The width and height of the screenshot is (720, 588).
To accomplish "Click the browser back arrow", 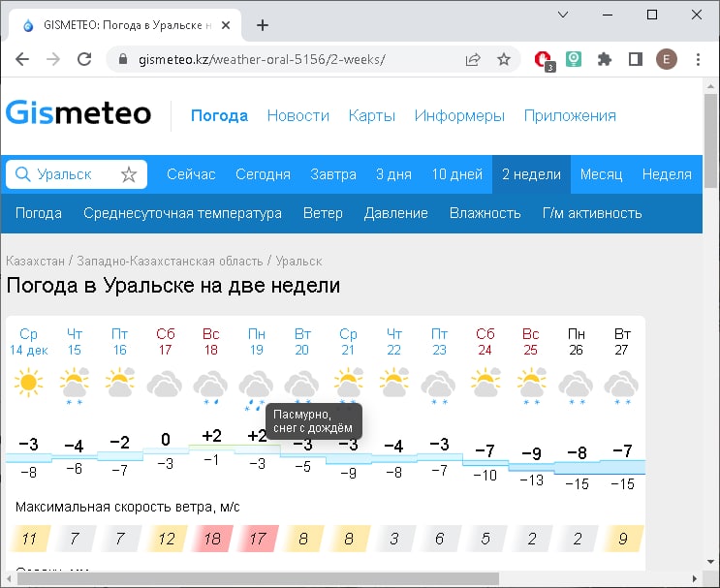I will 22,59.
